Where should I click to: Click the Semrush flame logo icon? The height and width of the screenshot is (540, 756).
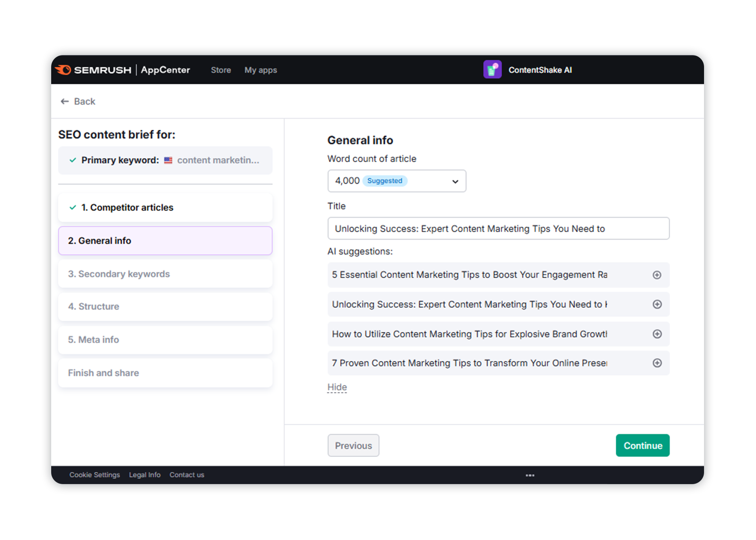[63, 70]
